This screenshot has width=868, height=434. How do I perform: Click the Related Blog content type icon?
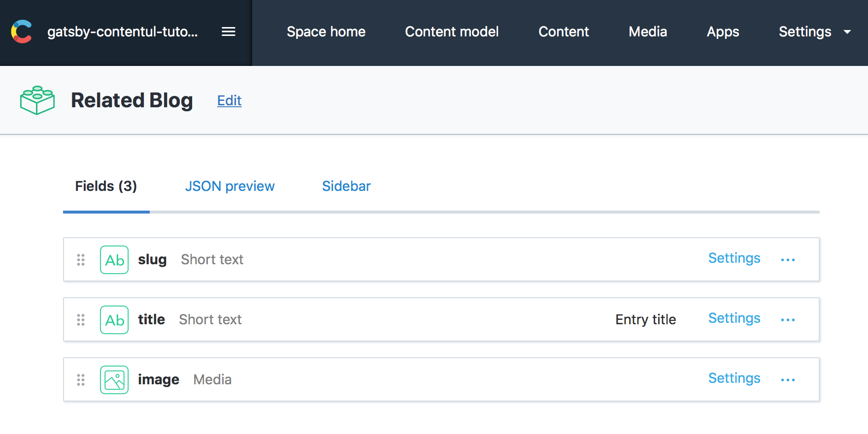coord(37,100)
